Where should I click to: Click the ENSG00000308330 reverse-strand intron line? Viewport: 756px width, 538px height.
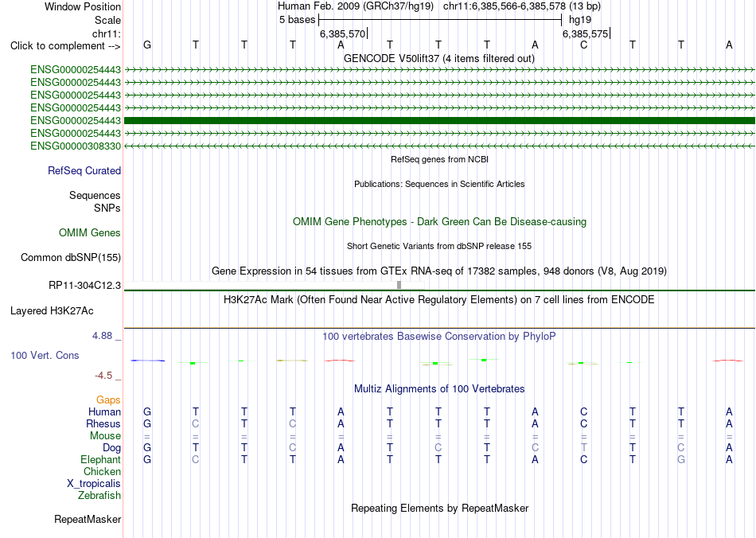point(439,146)
